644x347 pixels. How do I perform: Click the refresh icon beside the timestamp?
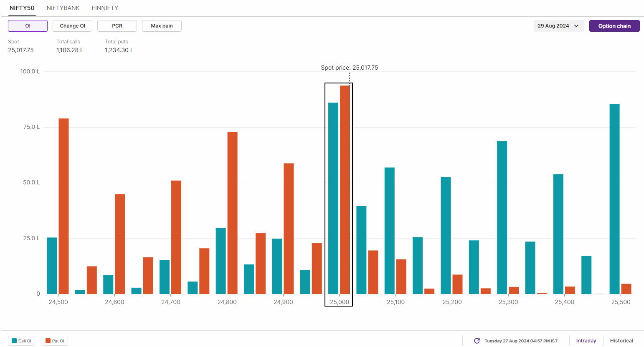coord(477,341)
